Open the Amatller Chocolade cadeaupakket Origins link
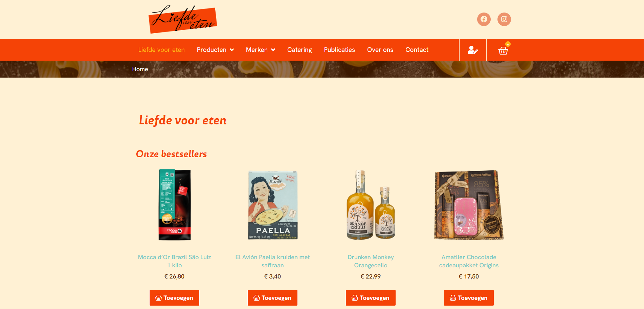This screenshot has width=644, height=309. pyautogui.click(x=469, y=261)
